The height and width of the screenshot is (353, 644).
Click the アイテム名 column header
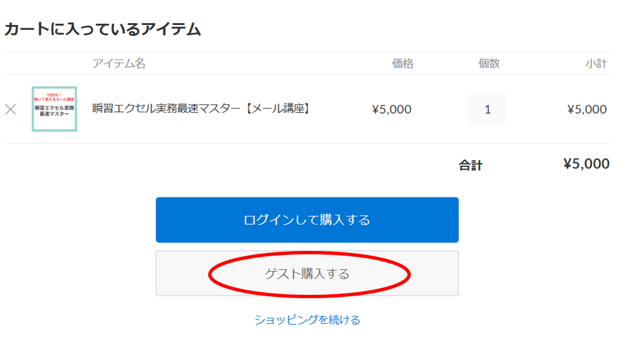tap(119, 64)
